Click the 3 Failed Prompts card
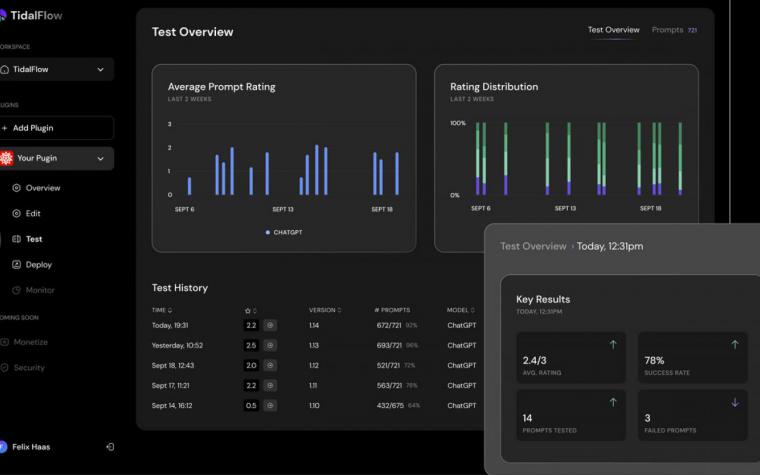Viewport: 760px width, 475px height. [x=693, y=415]
